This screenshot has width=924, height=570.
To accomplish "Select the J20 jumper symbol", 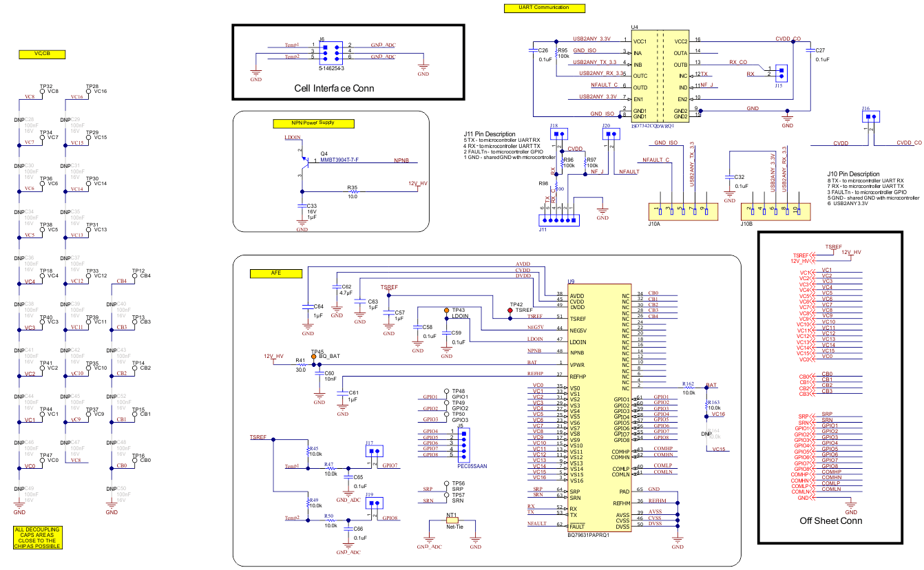I will (x=610, y=134).
